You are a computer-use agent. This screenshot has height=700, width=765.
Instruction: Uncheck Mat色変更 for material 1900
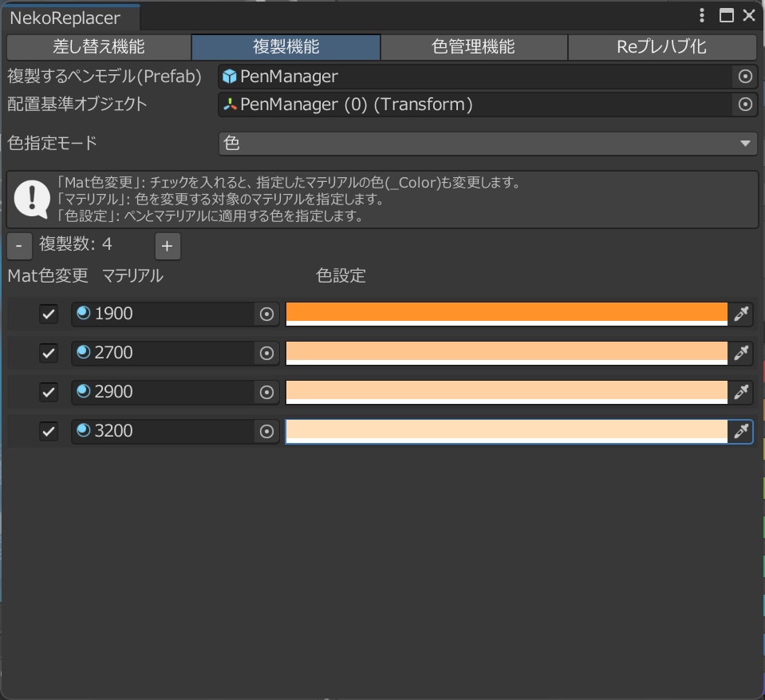tap(48, 314)
